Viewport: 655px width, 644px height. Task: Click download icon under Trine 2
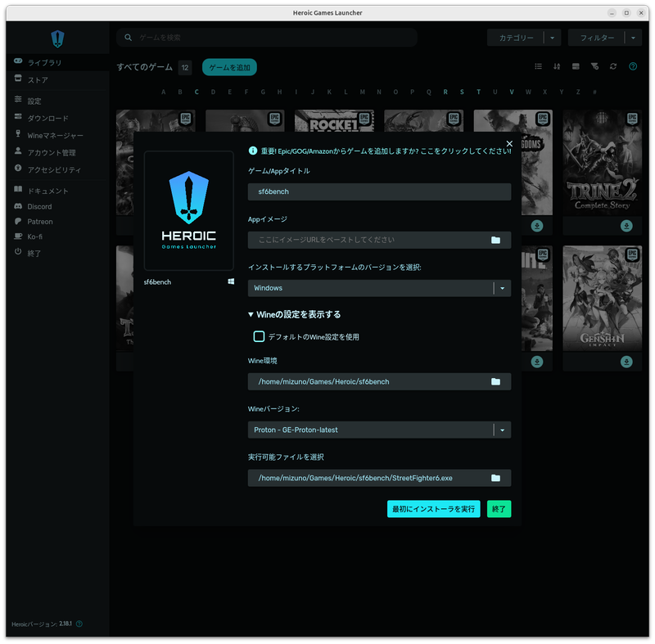[626, 226]
